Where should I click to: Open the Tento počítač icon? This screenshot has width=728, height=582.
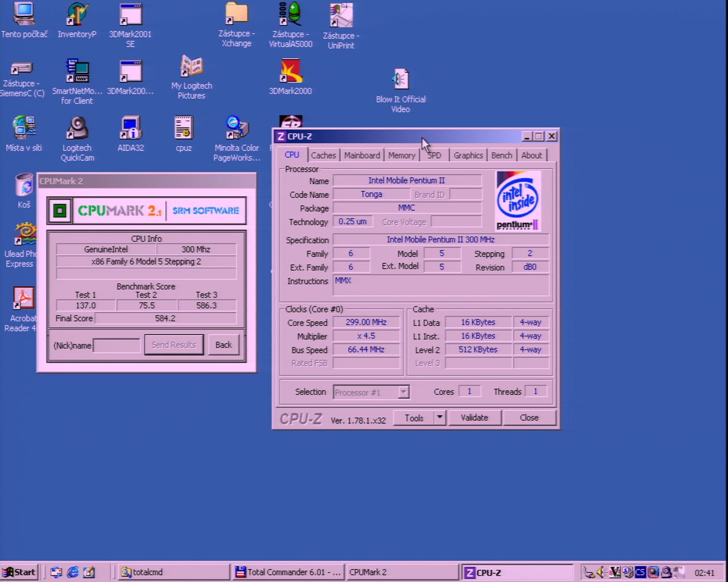(x=24, y=15)
